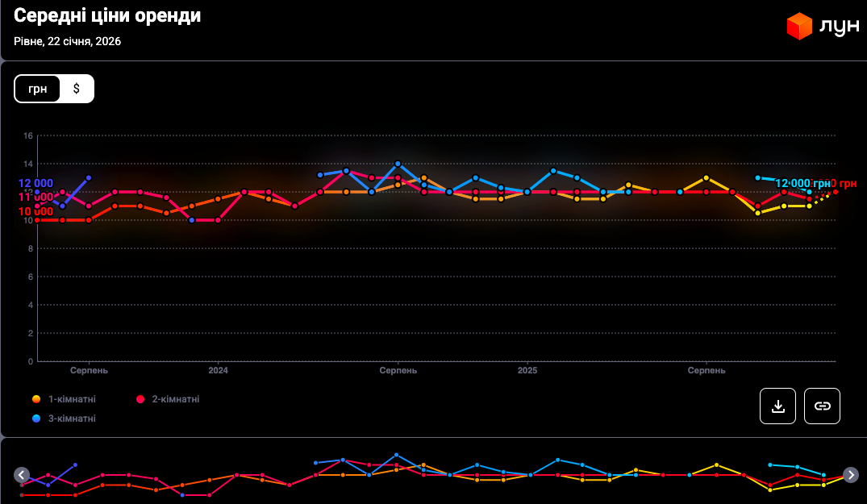Select the purple data point at 13 near the chart start

tap(89, 177)
